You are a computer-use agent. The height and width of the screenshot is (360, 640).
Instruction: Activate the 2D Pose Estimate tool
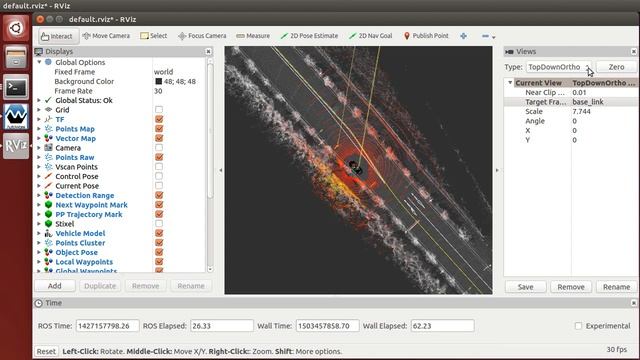coord(309,36)
